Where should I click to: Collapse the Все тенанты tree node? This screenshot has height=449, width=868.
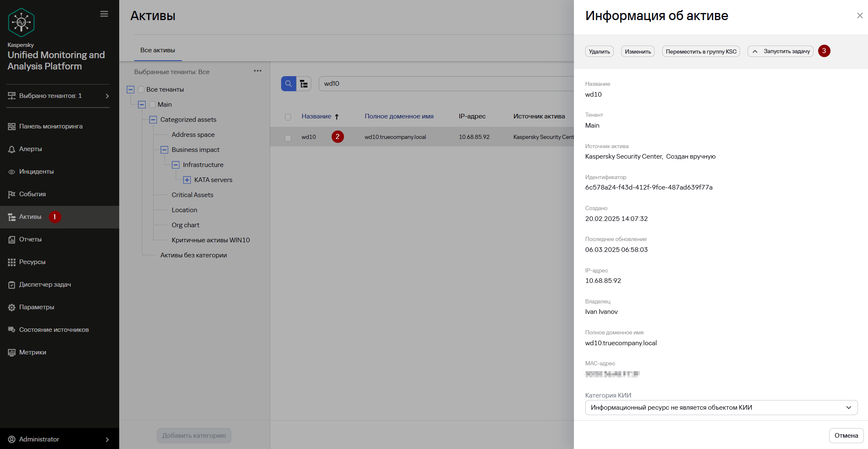tap(131, 90)
